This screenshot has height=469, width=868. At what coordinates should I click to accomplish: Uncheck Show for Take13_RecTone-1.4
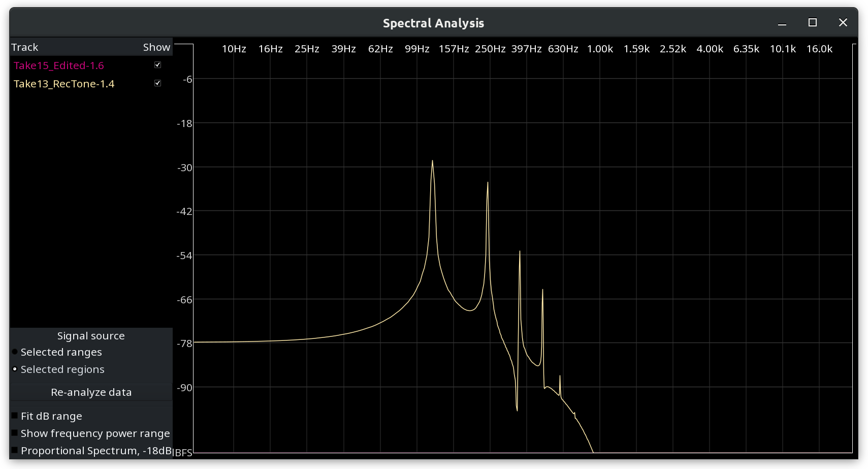(x=157, y=83)
